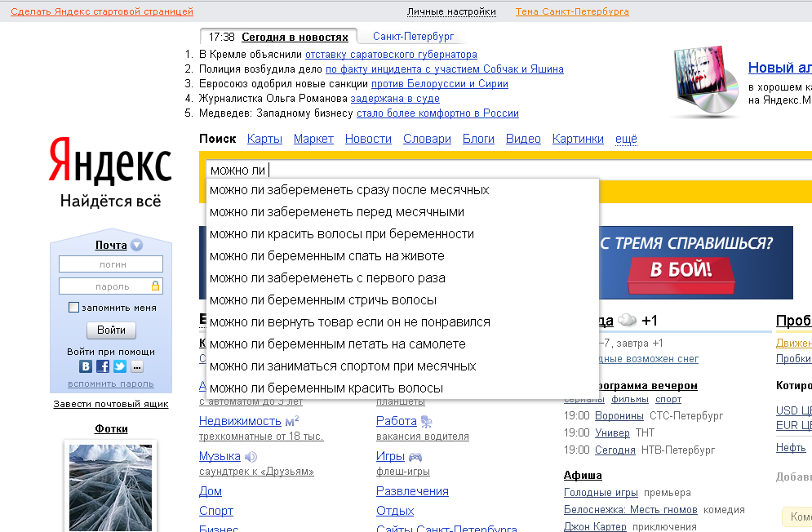Viewport: 812px width, 532px height.
Task: Click the cloud weather icon
Action: [627, 320]
